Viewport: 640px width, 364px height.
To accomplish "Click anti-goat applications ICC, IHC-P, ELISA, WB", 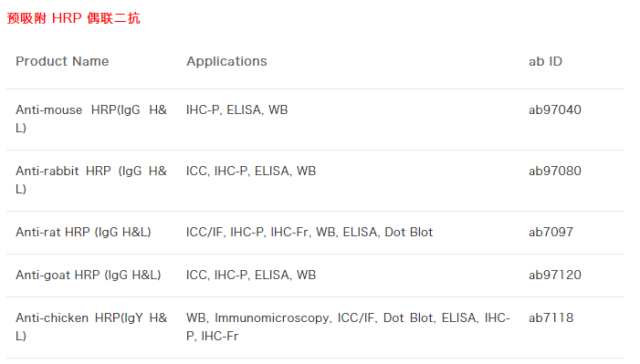I will pyautogui.click(x=251, y=275).
